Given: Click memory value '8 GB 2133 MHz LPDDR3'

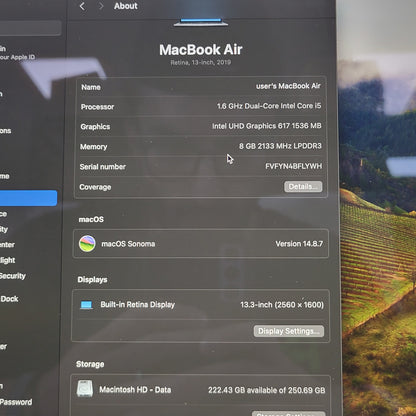Looking at the screenshot, I should [x=280, y=146].
